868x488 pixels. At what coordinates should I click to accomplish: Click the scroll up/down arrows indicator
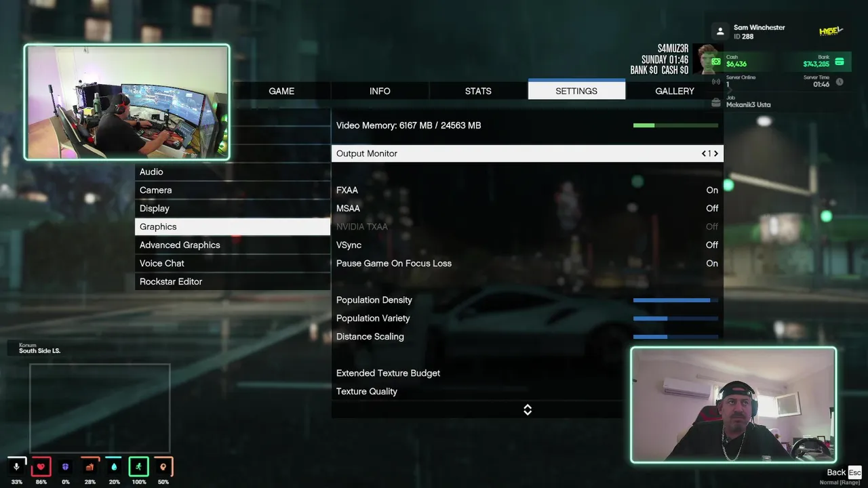[x=528, y=410]
